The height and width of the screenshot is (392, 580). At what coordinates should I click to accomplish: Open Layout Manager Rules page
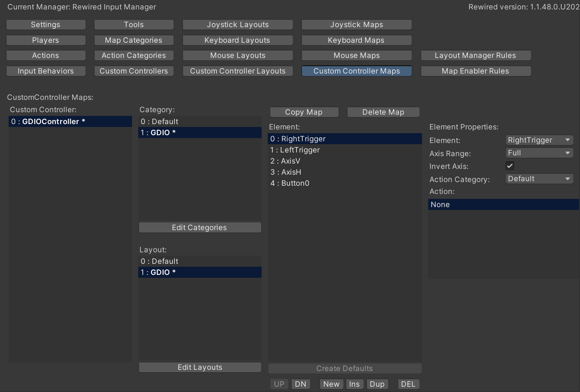[x=476, y=55]
